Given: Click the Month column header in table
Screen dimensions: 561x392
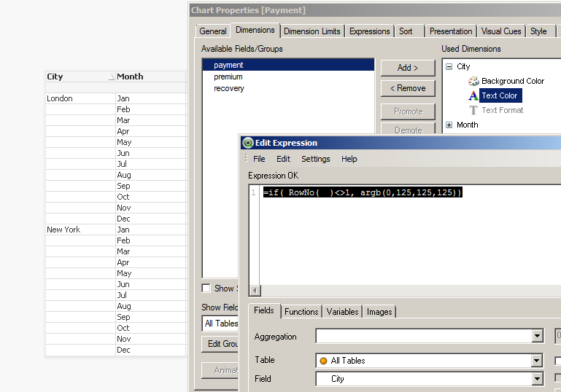Looking at the screenshot, I should (x=150, y=77).
